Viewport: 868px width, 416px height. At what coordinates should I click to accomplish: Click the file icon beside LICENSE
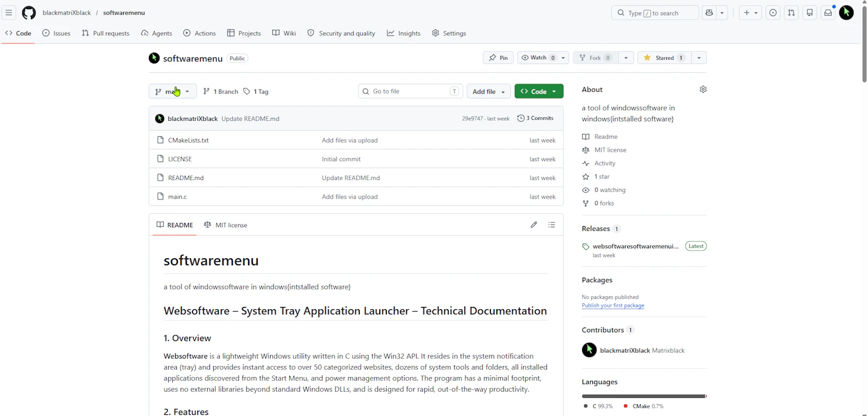(160, 159)
